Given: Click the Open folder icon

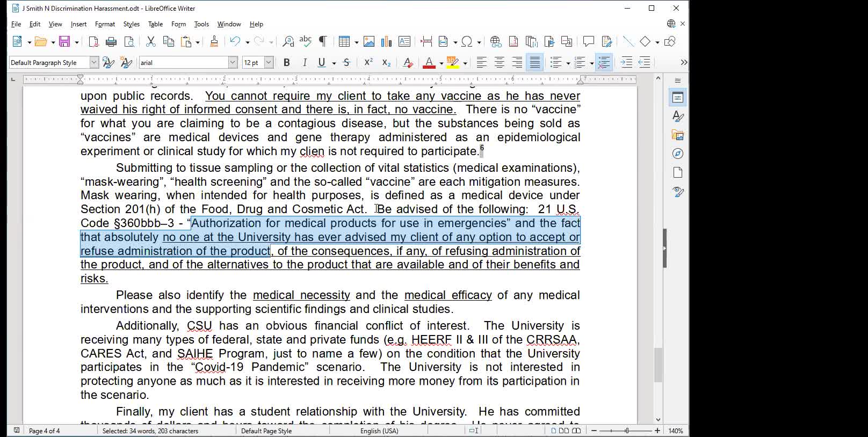Looking at the screenshot, I should [41, 42].
